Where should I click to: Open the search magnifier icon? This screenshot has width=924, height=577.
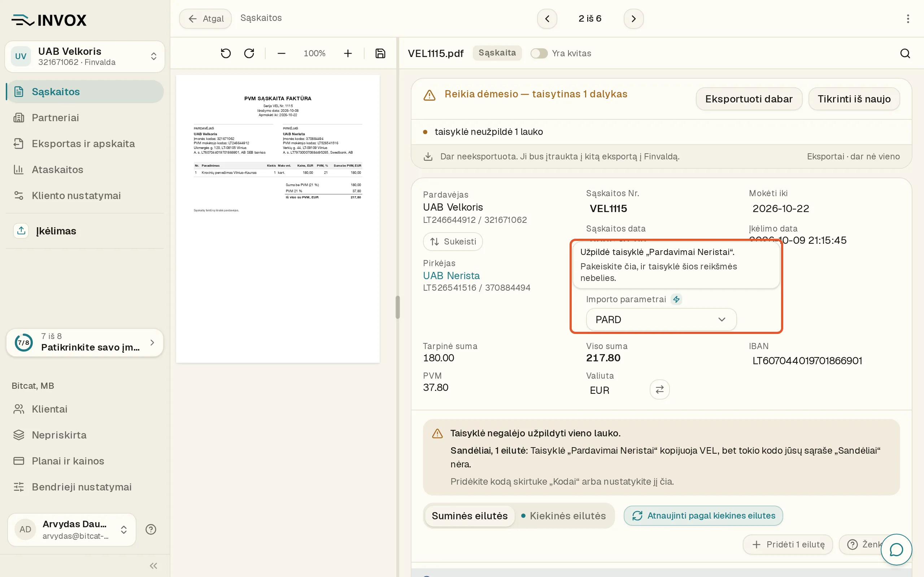click(x=905, y=53)
